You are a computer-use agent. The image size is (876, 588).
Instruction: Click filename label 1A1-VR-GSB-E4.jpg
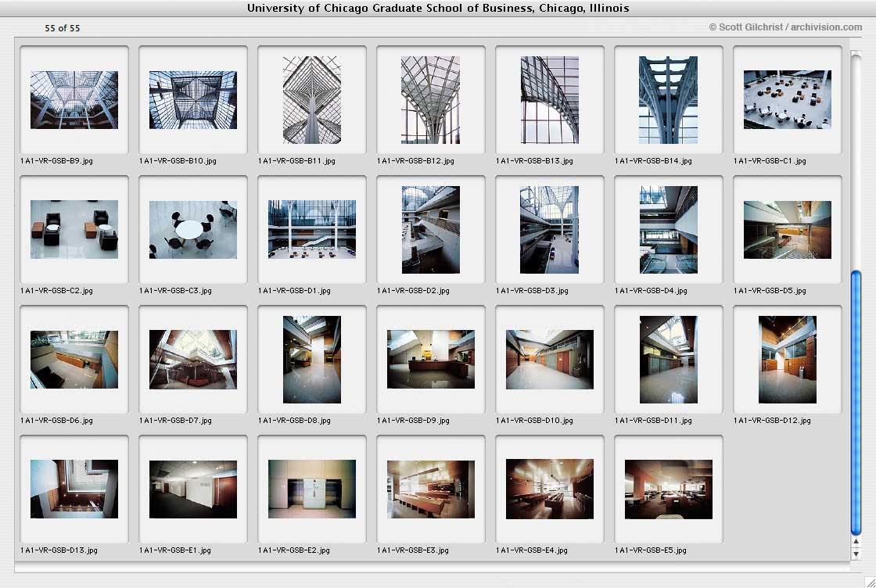pos(532,550)
